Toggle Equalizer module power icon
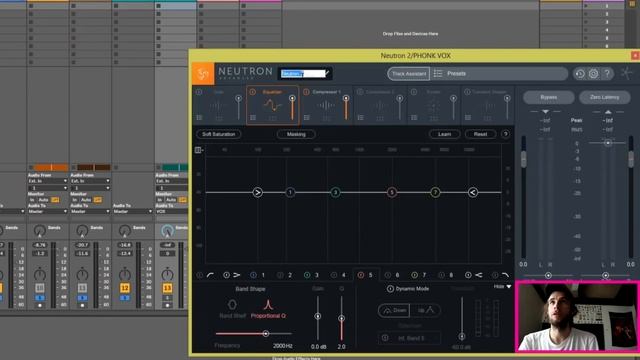 [252, 92]
